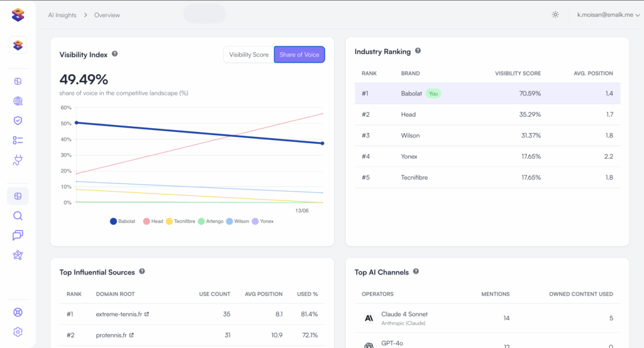Open the top dashboard grid icon in sidebar
Viewport: 644px width, 348px height.
[x=18, y=81]
